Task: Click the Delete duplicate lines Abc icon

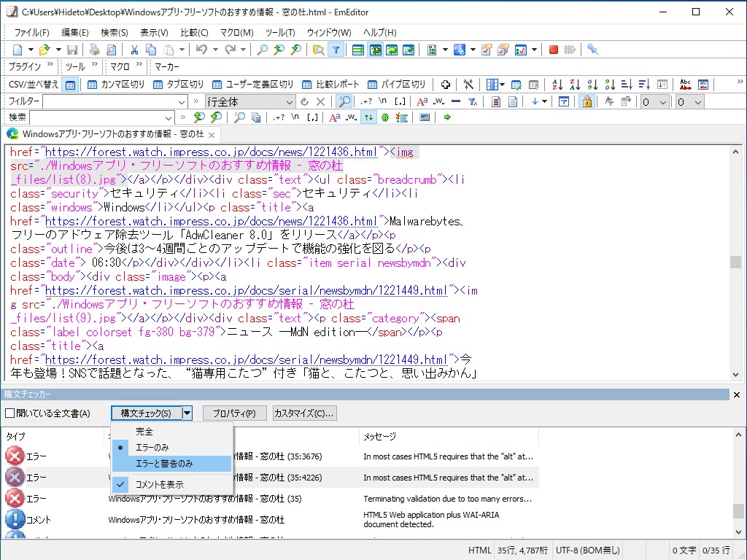Action: 686,85
